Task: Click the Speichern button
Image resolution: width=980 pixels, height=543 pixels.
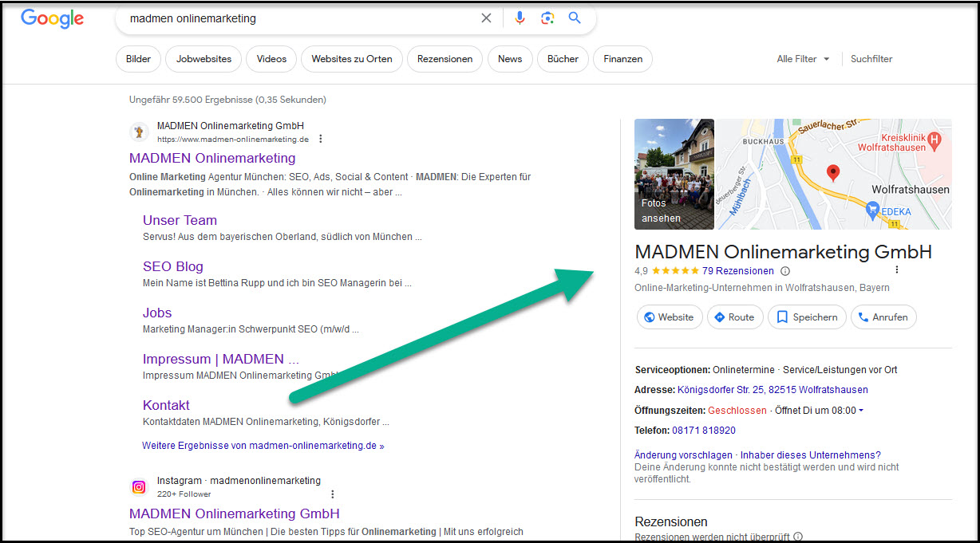Action: pos(807,317)
